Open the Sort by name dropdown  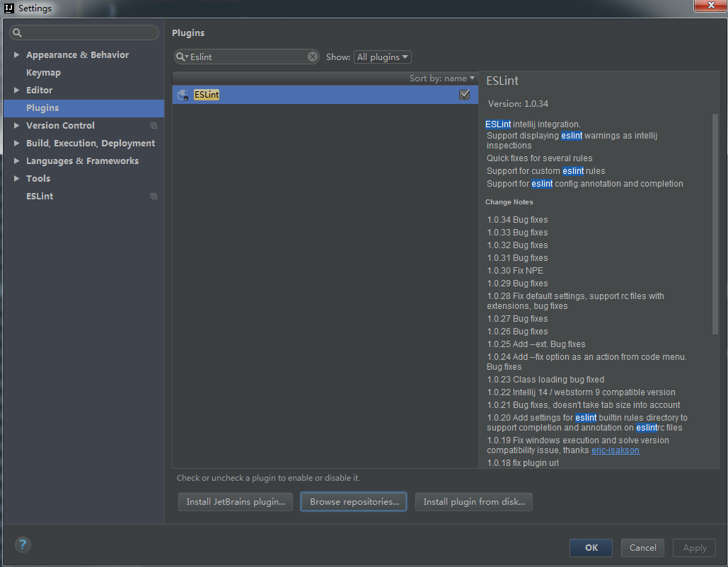pyautogui.click(x=441, y=78)
